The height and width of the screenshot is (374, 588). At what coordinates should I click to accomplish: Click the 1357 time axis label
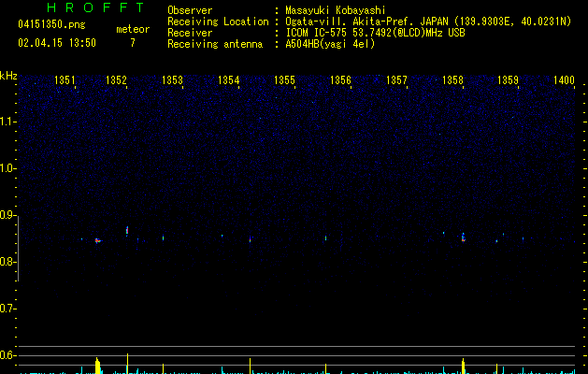[x=396, y=80]
